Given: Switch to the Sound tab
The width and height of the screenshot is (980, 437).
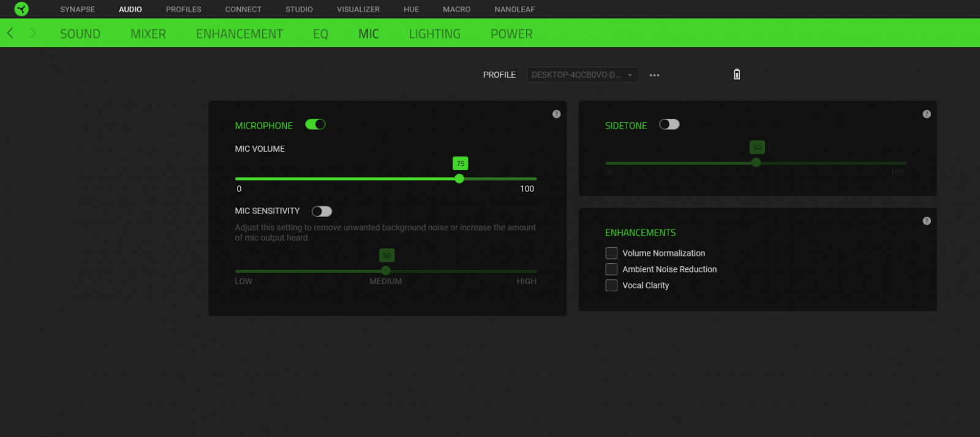Looking at the screenshot, I should [80, 34].
